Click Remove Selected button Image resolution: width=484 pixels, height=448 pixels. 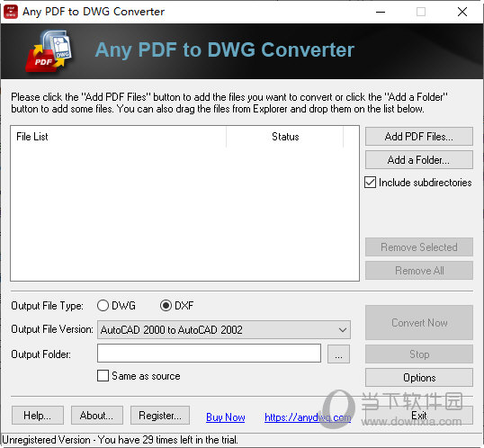click(x=419, y=247)
